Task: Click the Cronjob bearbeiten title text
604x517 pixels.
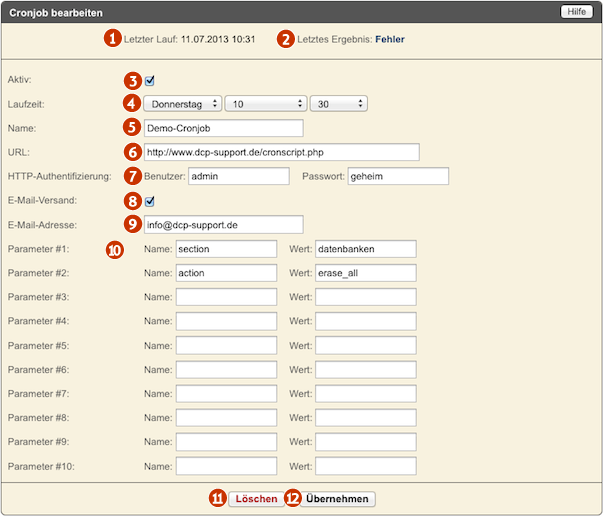Action: [56, 13]
